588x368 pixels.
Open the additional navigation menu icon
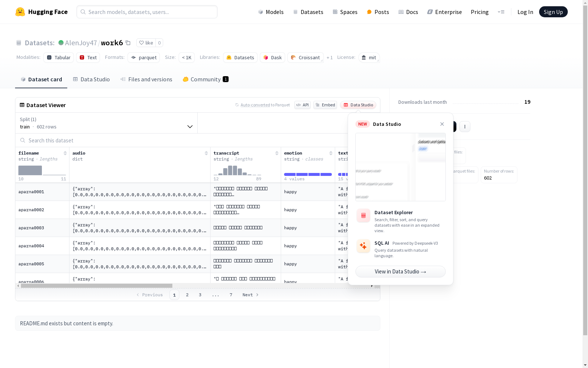[x=501, y=12]
